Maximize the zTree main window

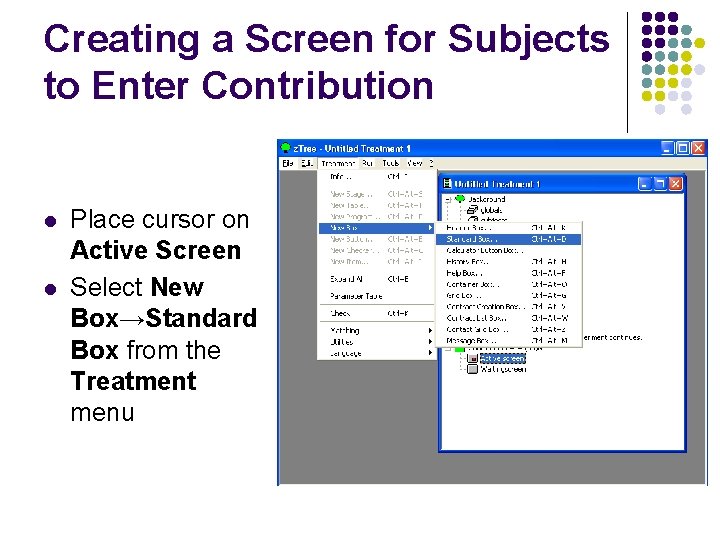click(x=683, y=148)
